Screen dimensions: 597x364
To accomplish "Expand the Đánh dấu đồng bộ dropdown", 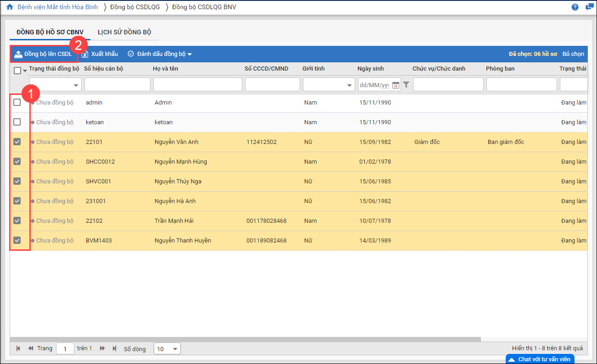I will coord(160,54).
